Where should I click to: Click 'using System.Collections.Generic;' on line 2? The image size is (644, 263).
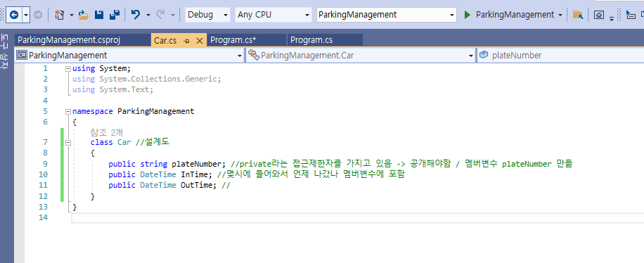[x=147, y=79]
